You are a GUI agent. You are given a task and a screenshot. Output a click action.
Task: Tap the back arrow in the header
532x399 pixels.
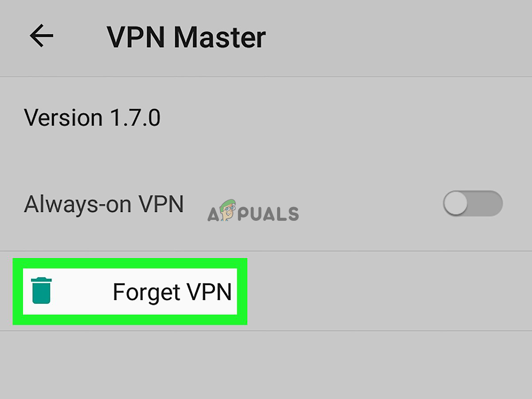click(x=41, y=36)
